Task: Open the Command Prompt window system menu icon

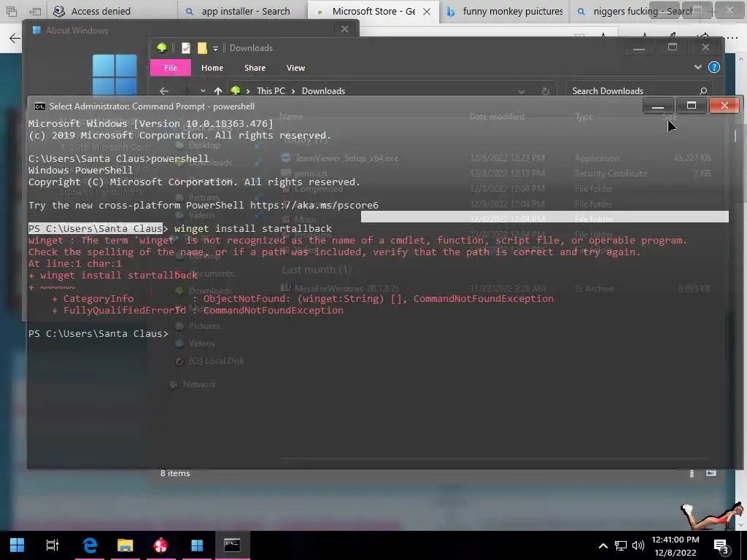Action: tap(40, 106)
